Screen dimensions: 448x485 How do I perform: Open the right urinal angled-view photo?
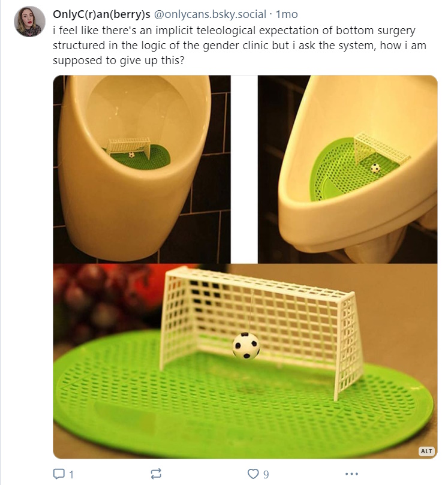click(347, 169)
